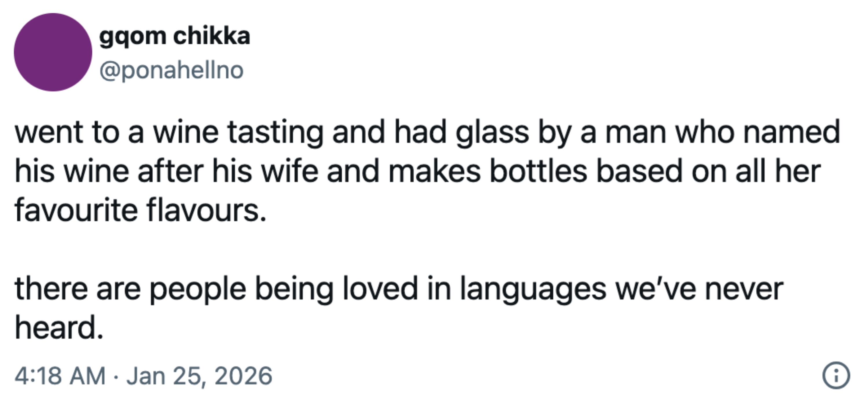868x396 pixels.
Task: Click the word "loved" in the tweet
Action: point(380,289)
